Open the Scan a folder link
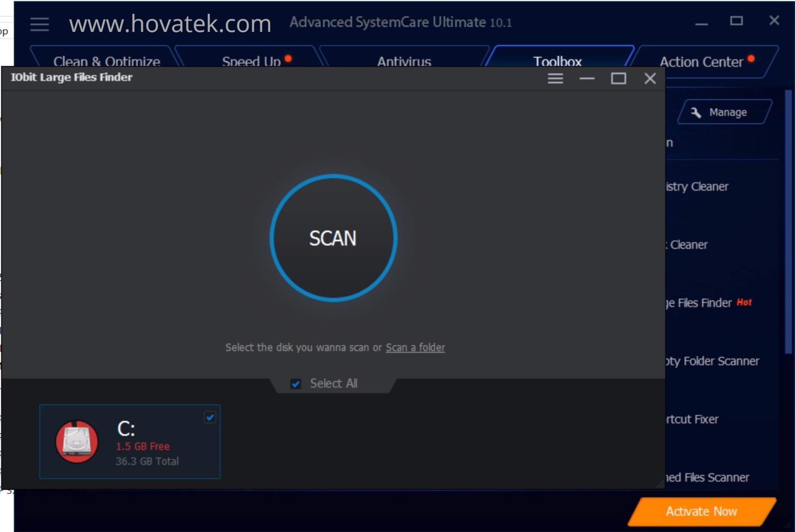 click(415, 348)
